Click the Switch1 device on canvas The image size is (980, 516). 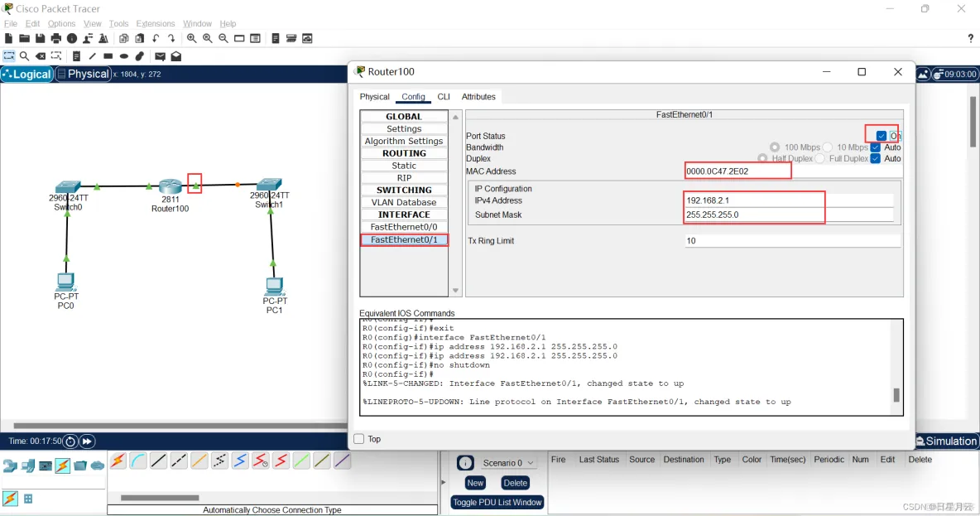point(269,185)
